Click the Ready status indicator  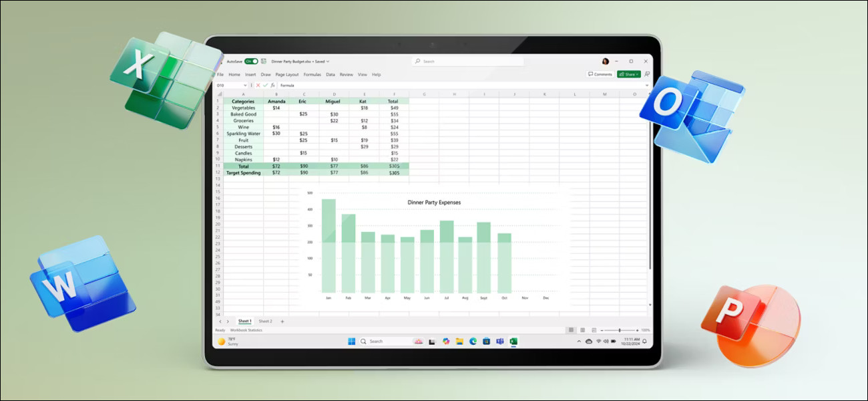click(x=220, y=329)
